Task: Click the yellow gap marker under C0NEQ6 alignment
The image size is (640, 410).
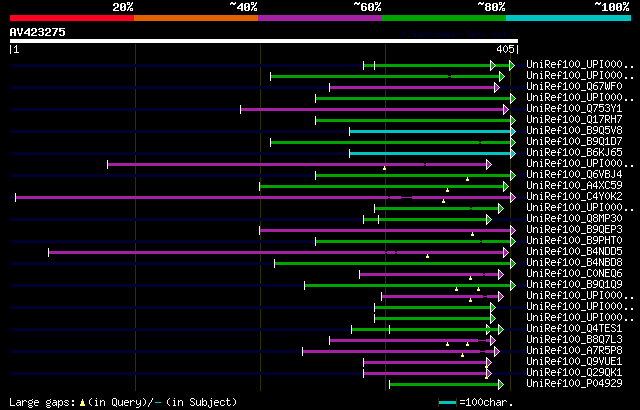Action: pyautogui.click(x=470, y=278)
